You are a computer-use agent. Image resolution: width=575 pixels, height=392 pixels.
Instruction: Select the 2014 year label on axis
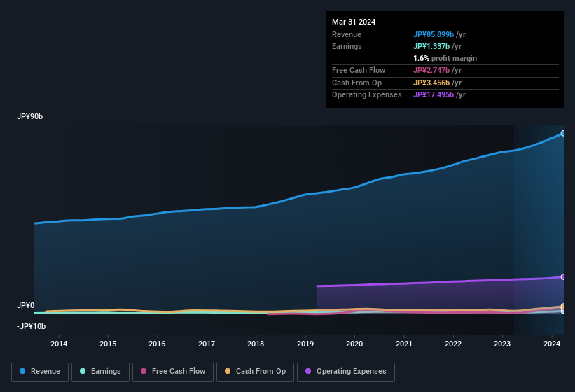coord(59,344)
